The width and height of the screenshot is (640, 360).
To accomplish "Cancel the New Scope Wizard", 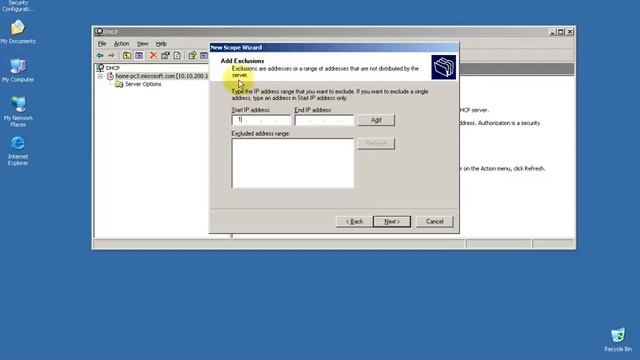I will point(435,222).
